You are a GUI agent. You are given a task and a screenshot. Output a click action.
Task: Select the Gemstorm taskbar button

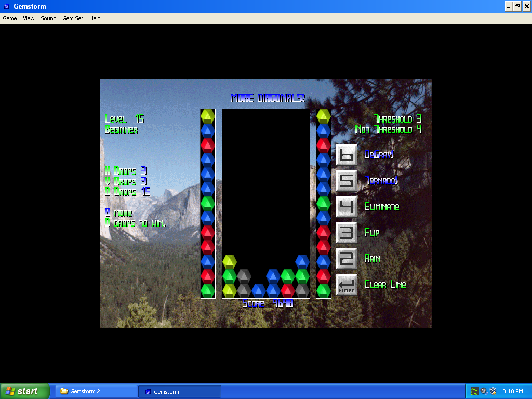point(180,391)
